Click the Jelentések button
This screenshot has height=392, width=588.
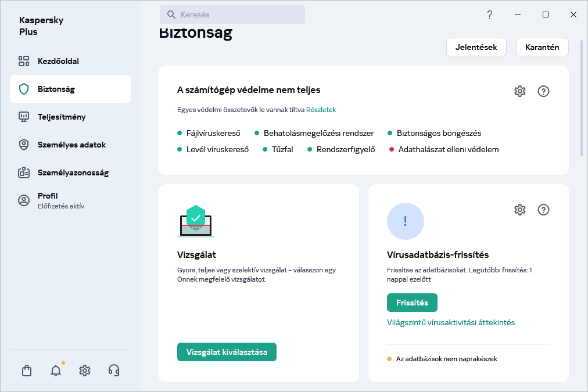pos(476,48)
